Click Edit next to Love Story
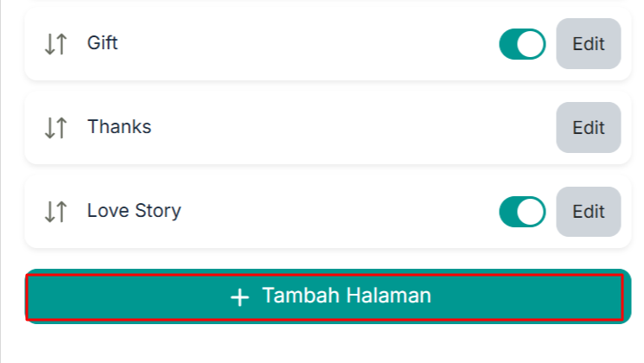The image size is (644, 363). pyautogui.click(x=589, y=212)
